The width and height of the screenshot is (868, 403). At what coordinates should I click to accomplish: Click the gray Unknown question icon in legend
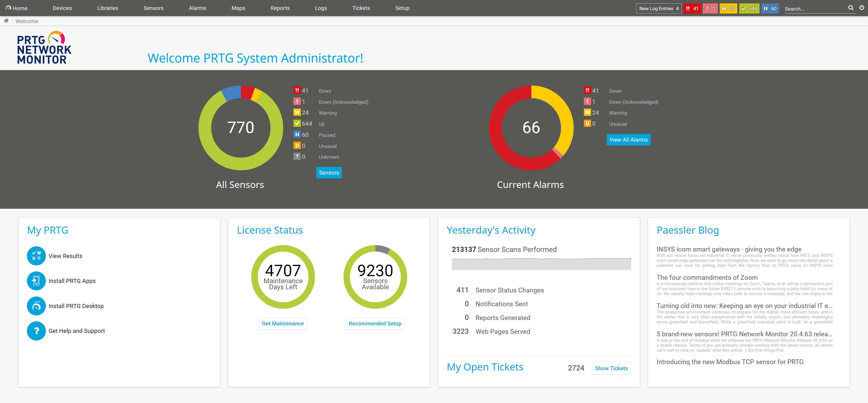297,156
